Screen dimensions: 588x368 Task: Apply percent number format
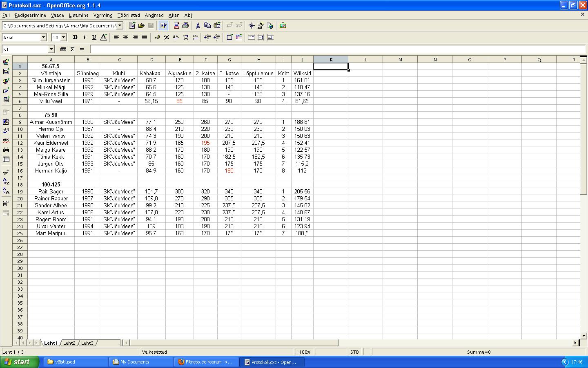167,37
